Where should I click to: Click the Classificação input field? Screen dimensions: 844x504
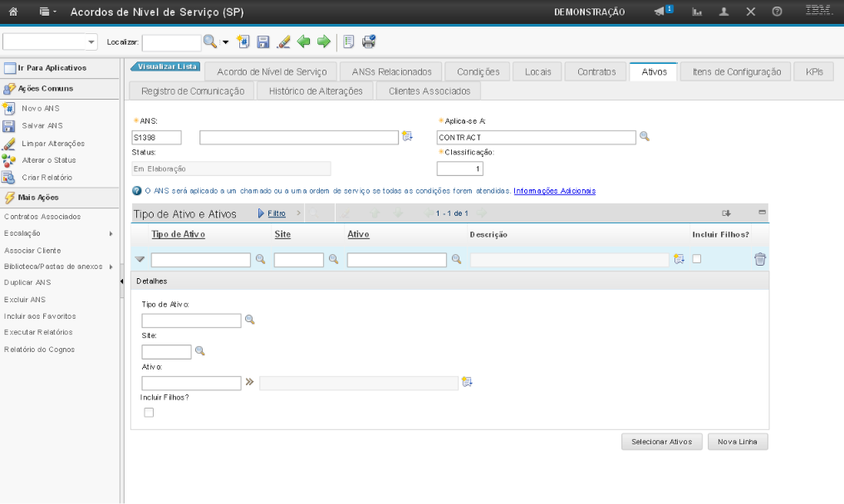pos(459,169)
